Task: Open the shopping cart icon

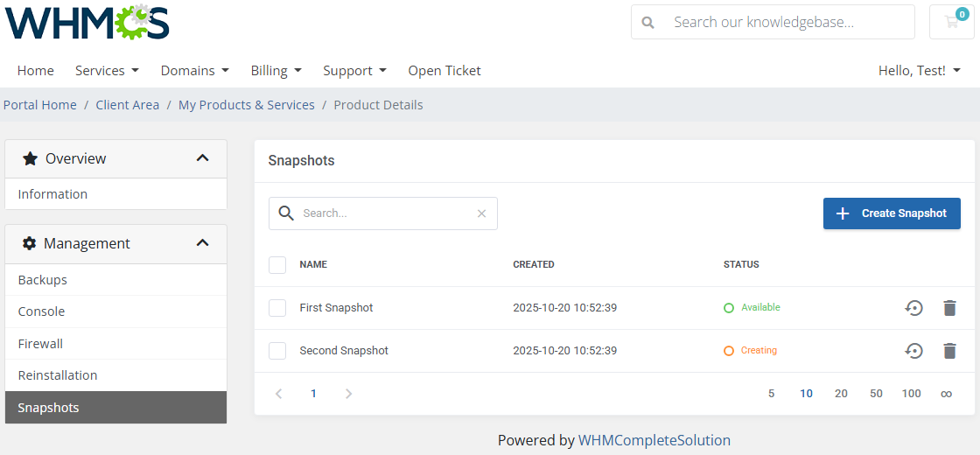Action: (x=951, y=23)
